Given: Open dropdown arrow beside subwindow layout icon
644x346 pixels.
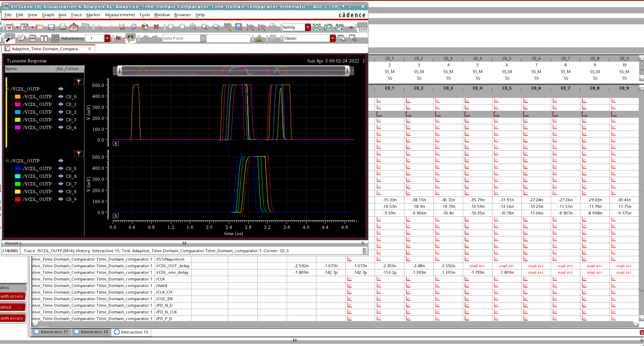Looking at the screenshot, I should click(32, 27).
